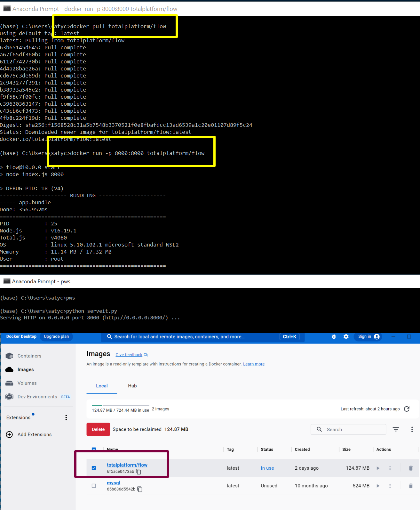Click 'node index.js 8000' terminal line
Image resolution: width=420 pixels, height=510 pixels.
point(35,174)
